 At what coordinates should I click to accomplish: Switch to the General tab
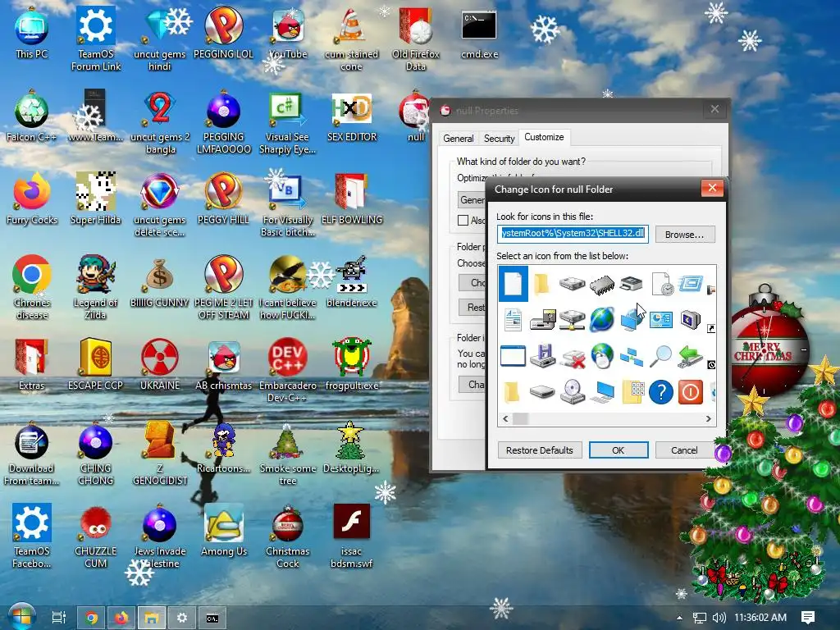tap(458, 138)
